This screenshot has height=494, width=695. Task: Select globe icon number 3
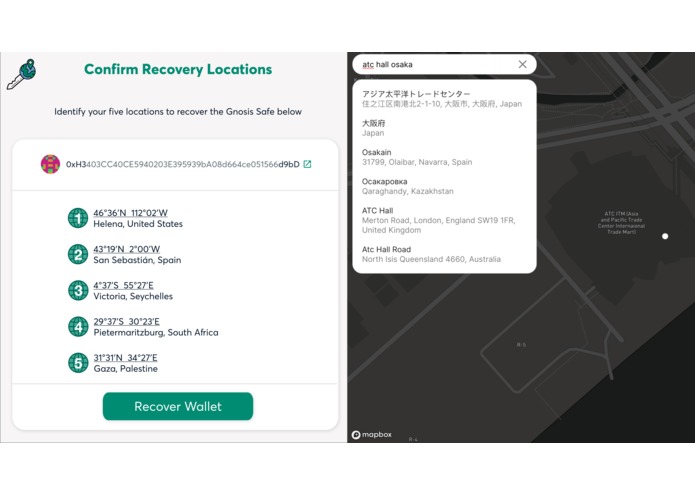pyautogui.click(x=78, y=291)
